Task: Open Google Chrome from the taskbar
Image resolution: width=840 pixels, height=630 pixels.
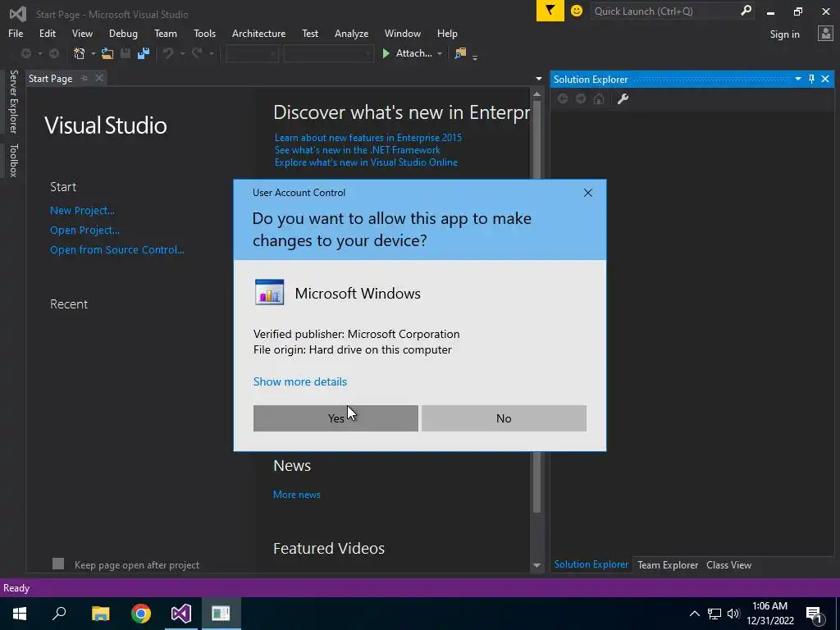Action: click(x=141, y=614)
